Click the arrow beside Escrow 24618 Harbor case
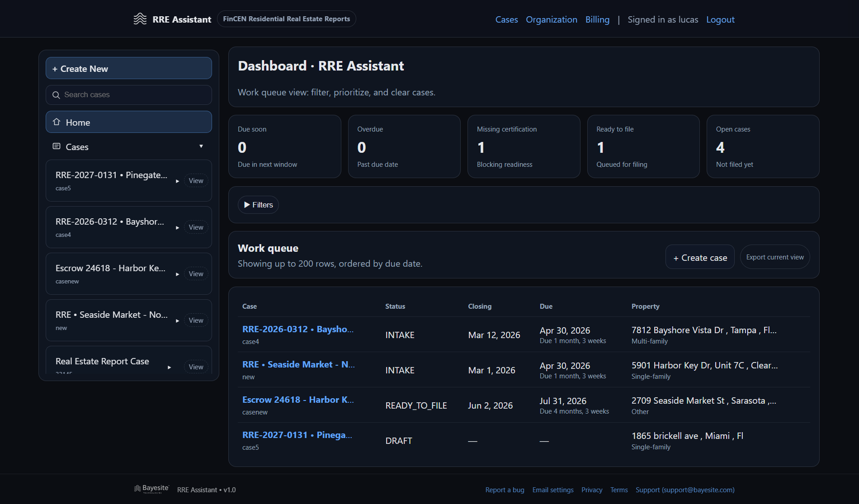The width and height of the screenshot is (859, 504). click(x=177, y=273)
